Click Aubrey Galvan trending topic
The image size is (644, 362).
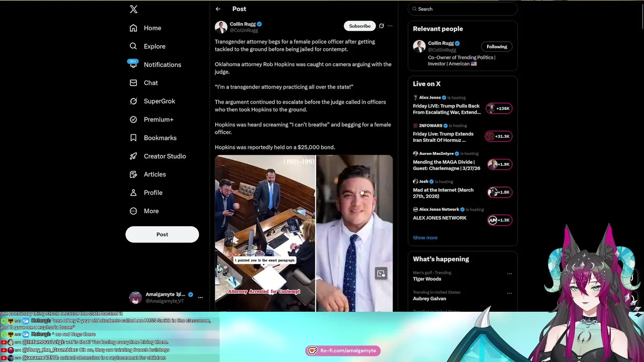(x=430, y=299)
